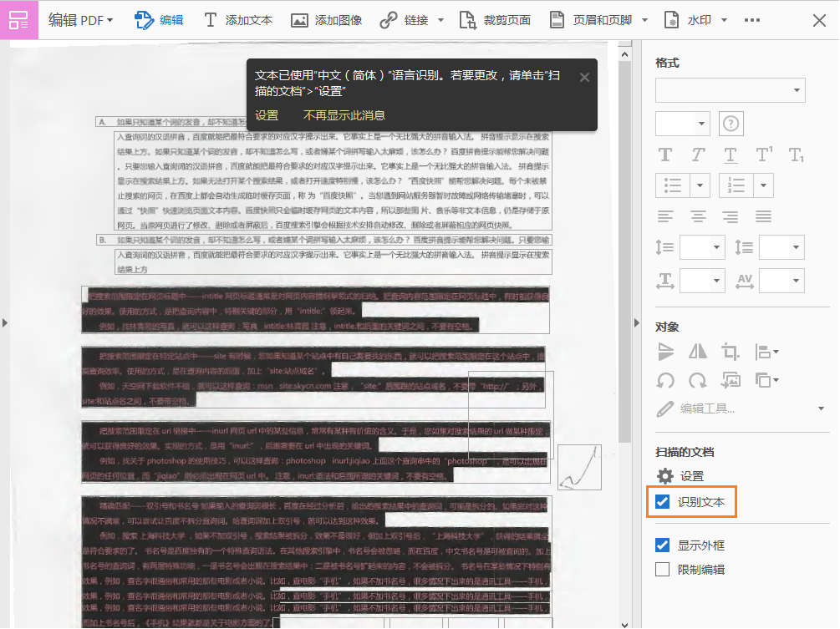Expand the bulleted list style dropdown
840x629 pixels.
tap(700, 185)
